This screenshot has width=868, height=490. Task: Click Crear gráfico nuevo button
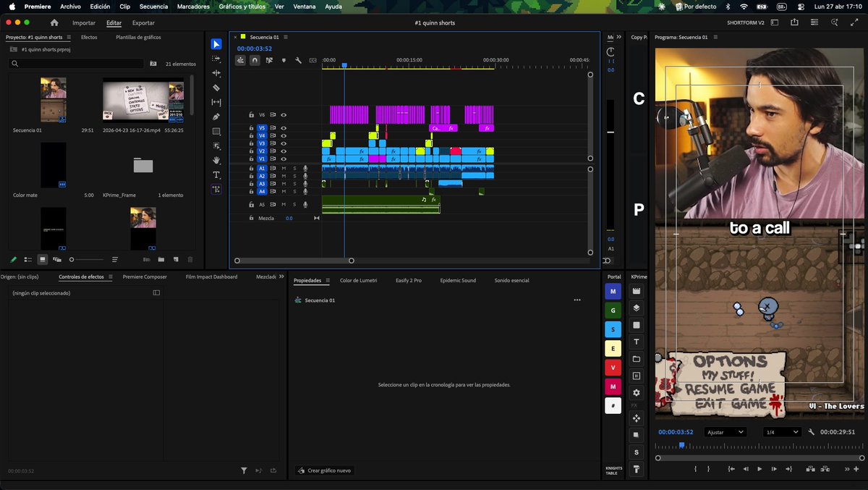coord(325,470)
